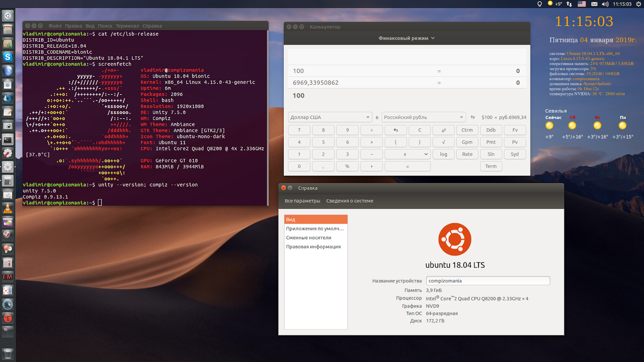Open the keyboard layout flag indicator

pyautogui.click(x=582, y=4)
